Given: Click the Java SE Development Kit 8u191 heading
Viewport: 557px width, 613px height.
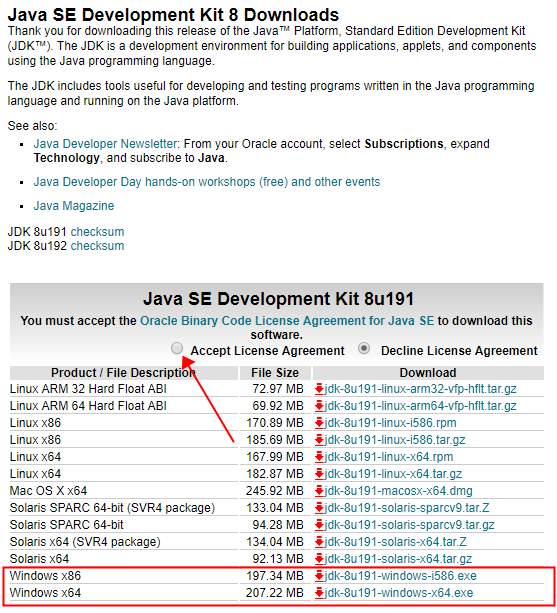Looking at the screenshot, I should (x=278, y=299).
